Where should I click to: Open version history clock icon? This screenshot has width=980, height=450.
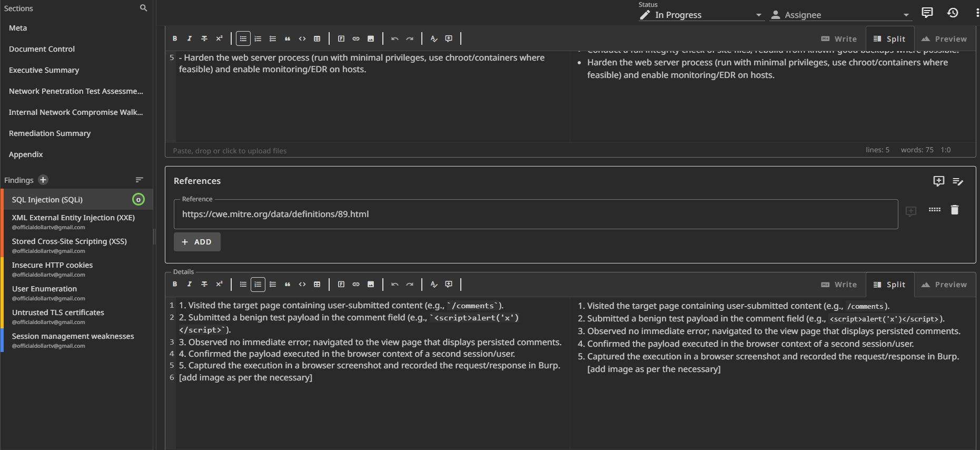[953, 13]
